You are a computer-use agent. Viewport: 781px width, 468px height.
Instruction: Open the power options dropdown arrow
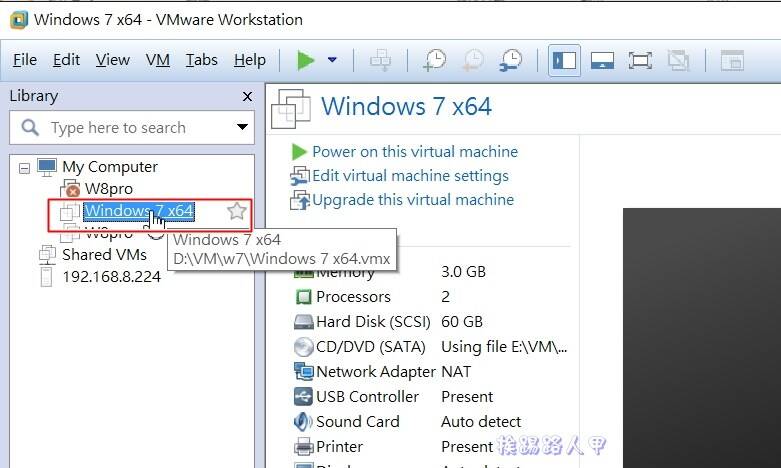click(332, 60)
